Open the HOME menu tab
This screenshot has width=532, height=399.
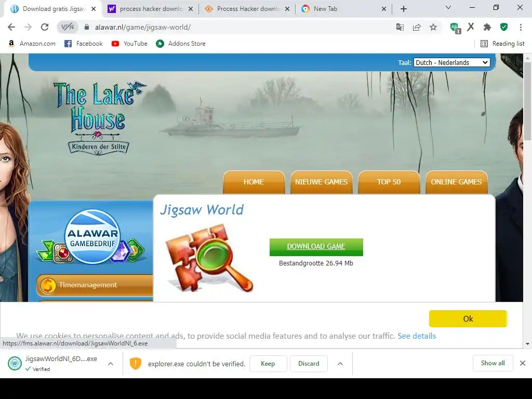[x=254, y=182]
